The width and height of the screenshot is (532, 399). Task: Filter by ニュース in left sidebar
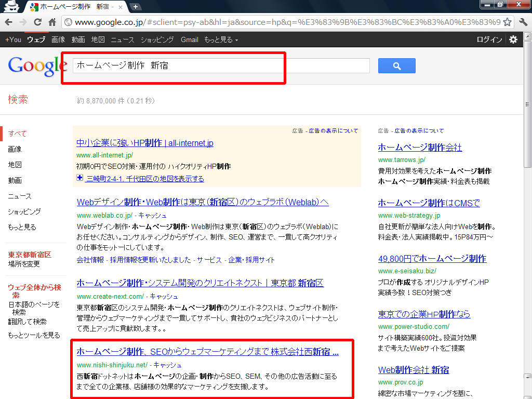[20, 196]
